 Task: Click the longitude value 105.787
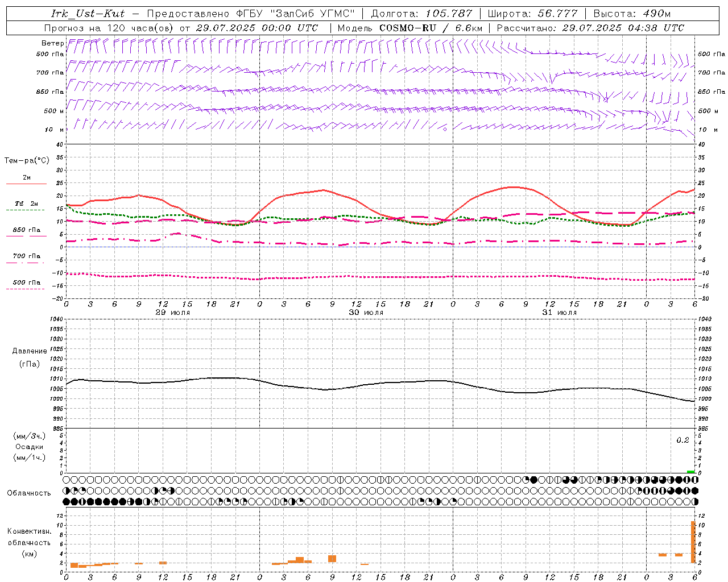[449, 14]
